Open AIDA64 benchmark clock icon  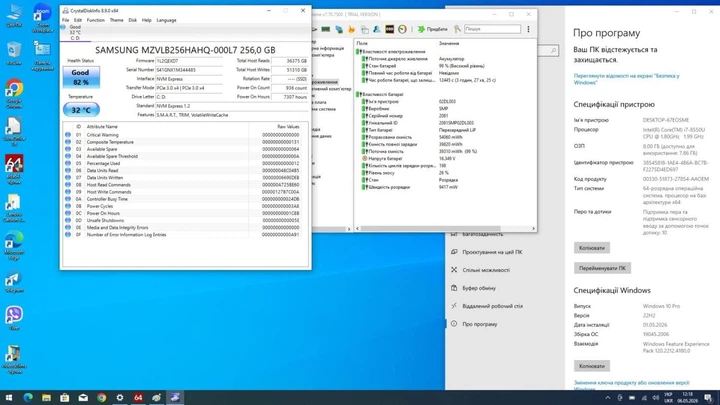point(402,29)
